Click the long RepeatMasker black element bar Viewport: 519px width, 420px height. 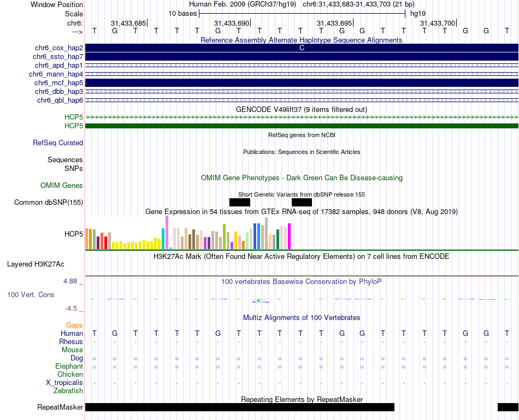(x=240, y=407)
